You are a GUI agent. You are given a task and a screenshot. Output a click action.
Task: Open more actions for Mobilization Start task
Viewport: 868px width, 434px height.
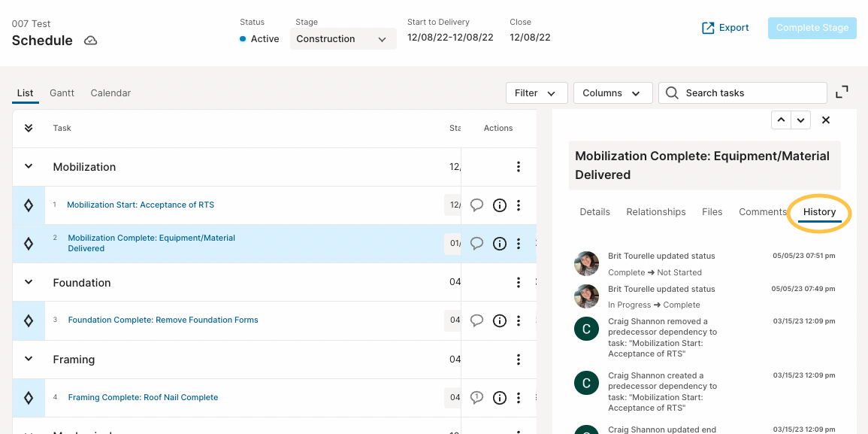[518, 205]
